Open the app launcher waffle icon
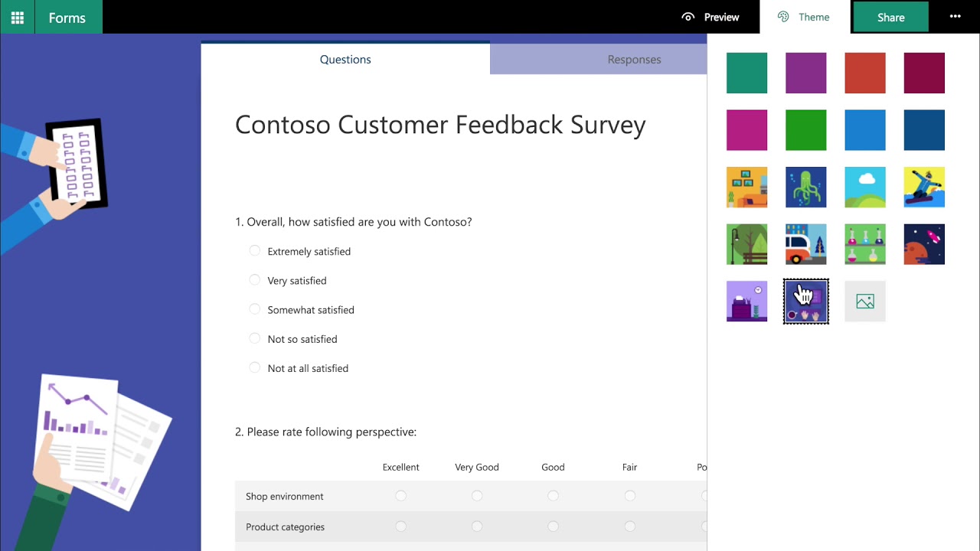 pos(17,17)
